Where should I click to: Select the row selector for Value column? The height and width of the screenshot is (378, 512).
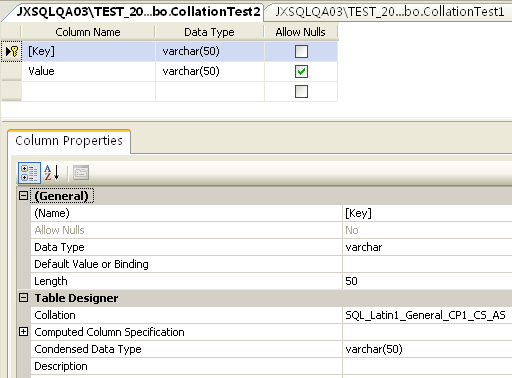coord(12,71)
